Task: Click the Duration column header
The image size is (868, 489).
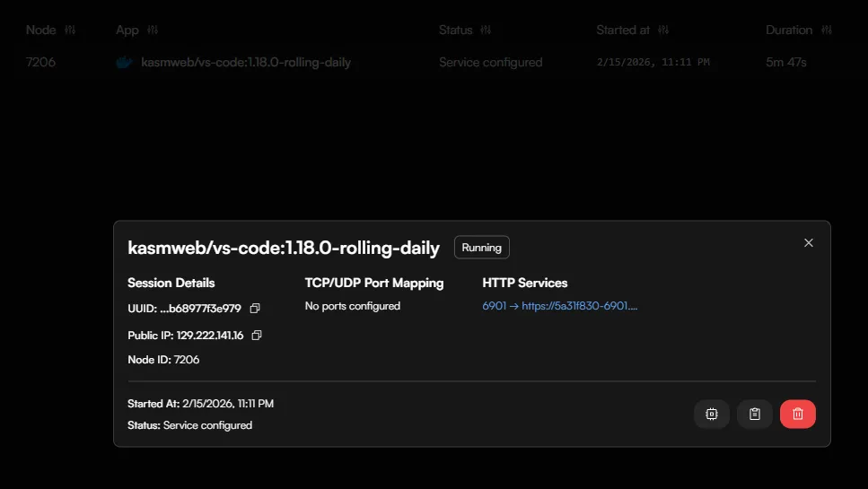Action: (x=789, y=30)
